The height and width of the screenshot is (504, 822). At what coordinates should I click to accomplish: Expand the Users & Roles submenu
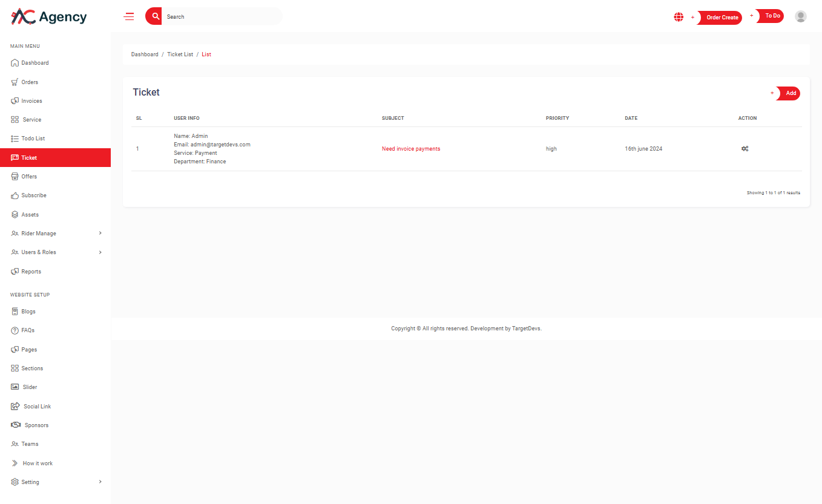(100, 252)
